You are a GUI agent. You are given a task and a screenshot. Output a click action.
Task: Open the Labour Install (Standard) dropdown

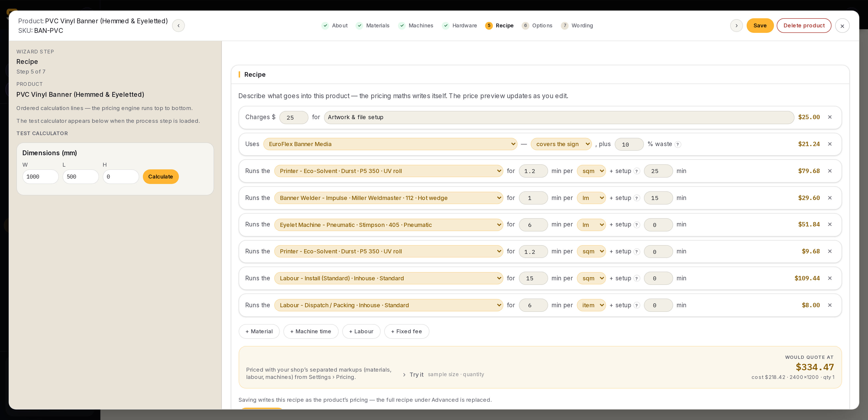[x=389, y=278]
